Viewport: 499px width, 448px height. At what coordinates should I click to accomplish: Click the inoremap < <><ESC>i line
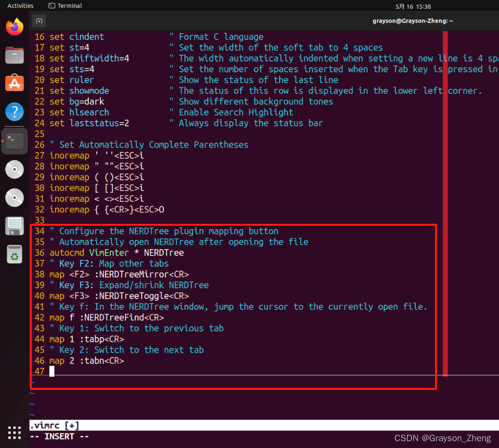click(97, 199)
